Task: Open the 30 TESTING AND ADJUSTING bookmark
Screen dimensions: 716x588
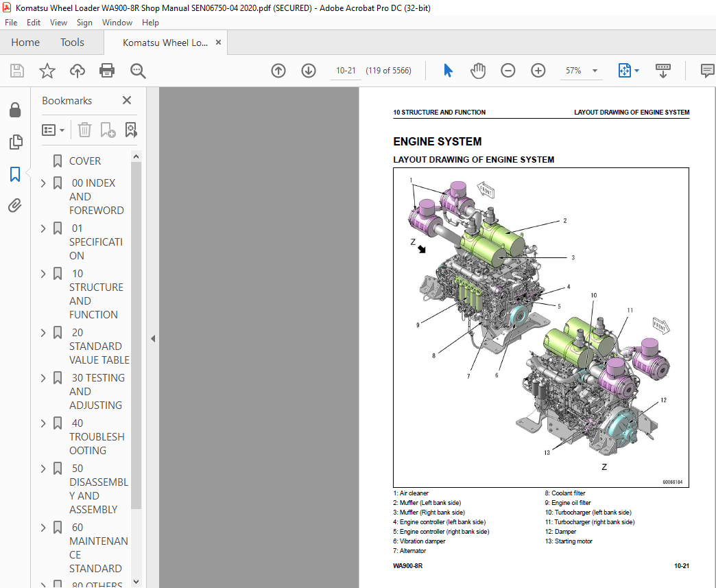Action: (97, 392)
